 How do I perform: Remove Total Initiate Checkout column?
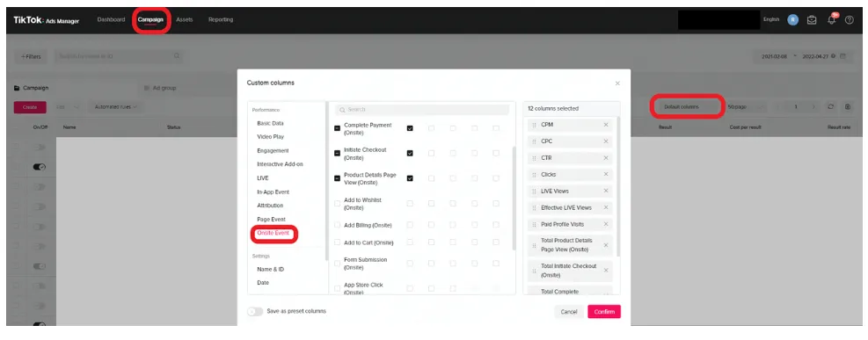[606, 271]
